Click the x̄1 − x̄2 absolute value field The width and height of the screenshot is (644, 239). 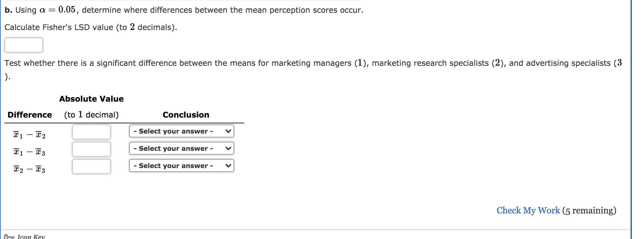91,132
